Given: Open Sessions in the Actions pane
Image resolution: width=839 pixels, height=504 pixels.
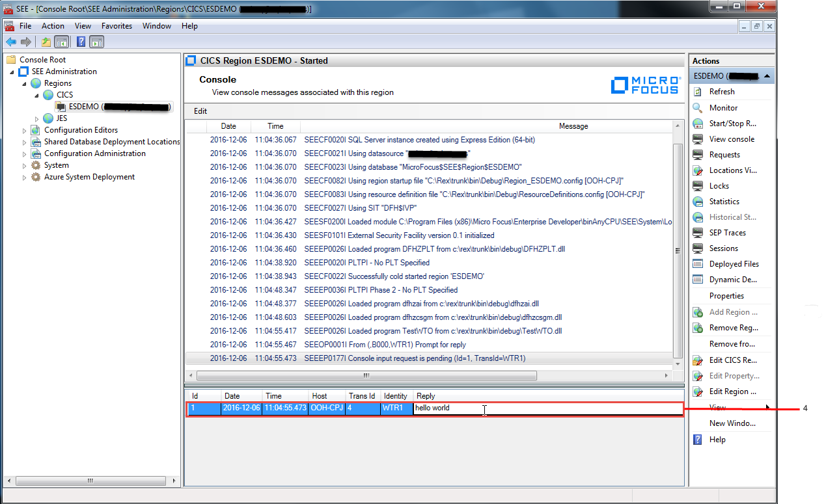Looking at the screenshot, I should [x=724, y=248].
